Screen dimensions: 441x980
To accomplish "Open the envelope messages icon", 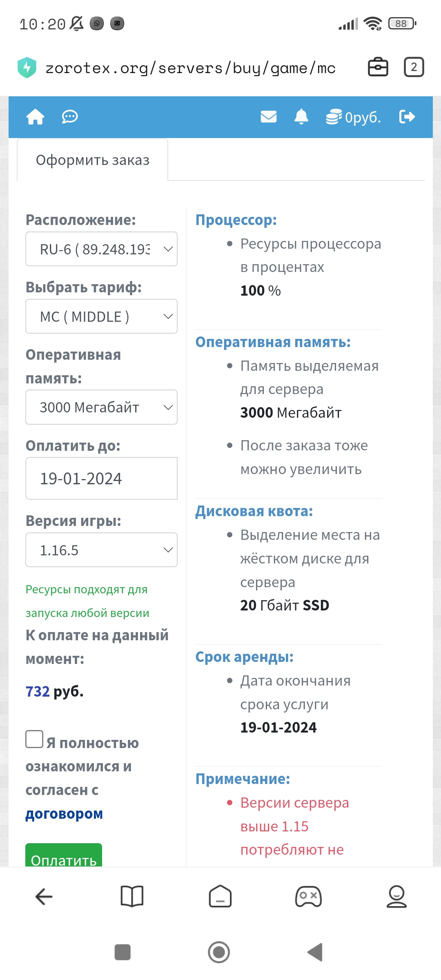I will coord(269,117).
